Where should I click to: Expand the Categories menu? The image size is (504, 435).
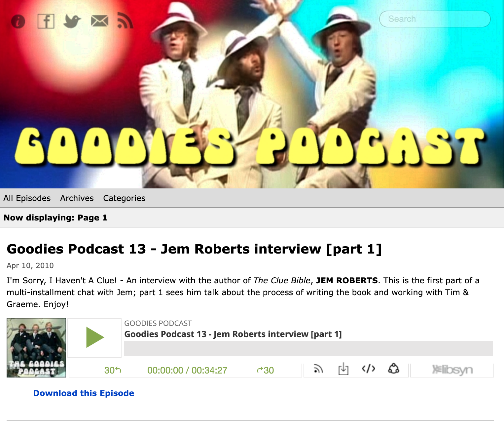pos(124,198)
